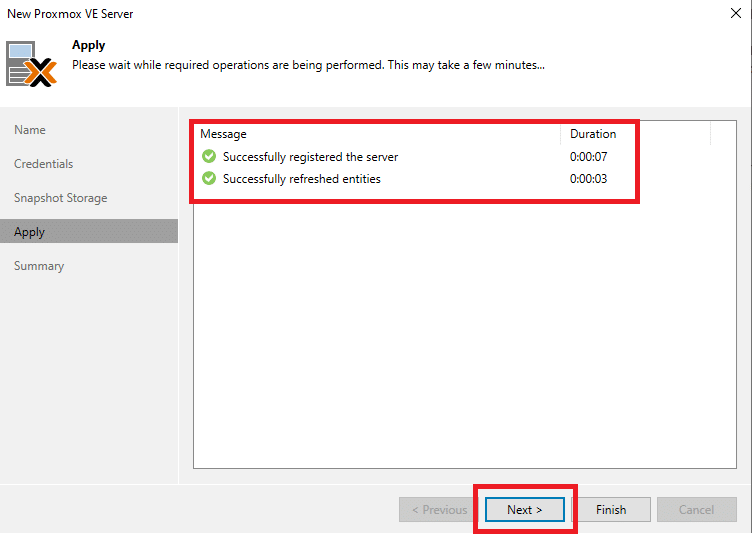
Task: Click the Cancel button
Action: (x=696, y=509)
